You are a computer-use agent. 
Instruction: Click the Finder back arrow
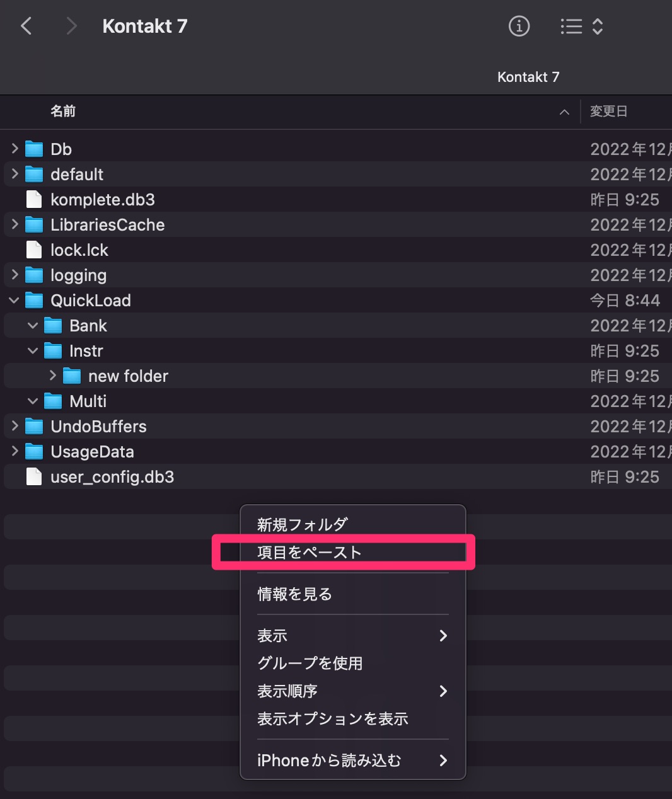click(x=26, y=26)
